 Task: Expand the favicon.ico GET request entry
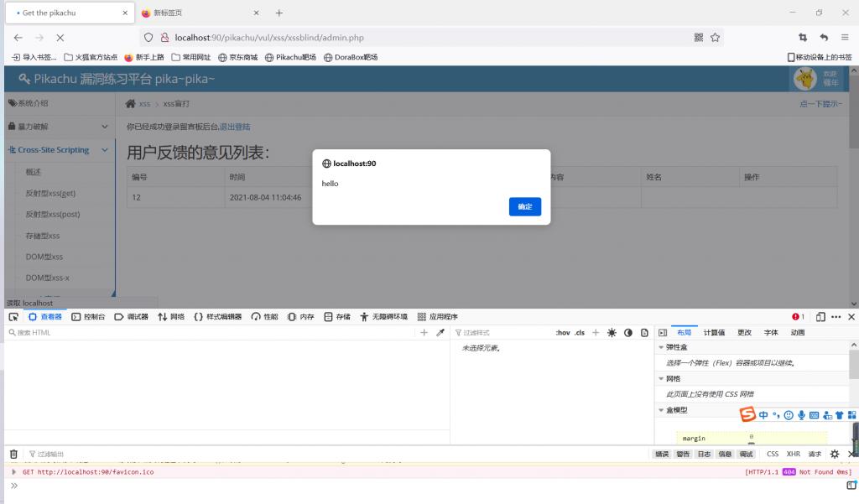(13, 472)
